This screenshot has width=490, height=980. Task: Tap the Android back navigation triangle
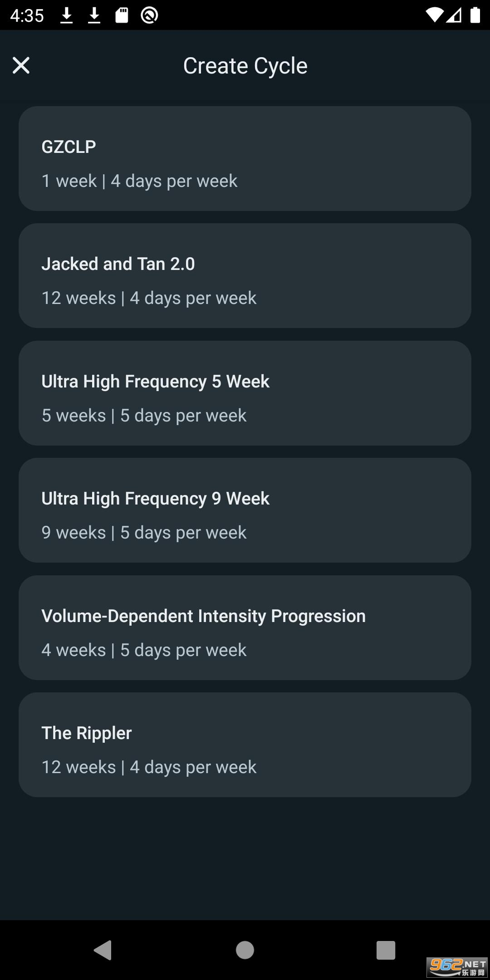(x=103, y=950)
